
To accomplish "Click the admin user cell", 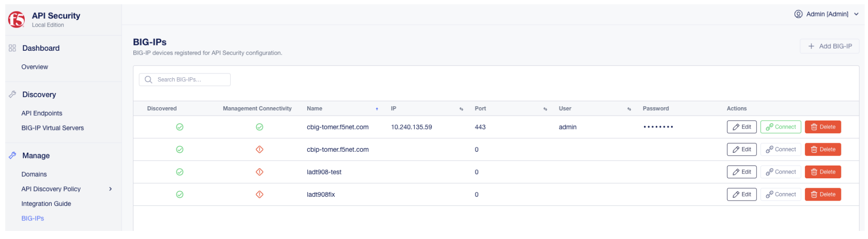I will pyautogui.click(x=567, y=127).
